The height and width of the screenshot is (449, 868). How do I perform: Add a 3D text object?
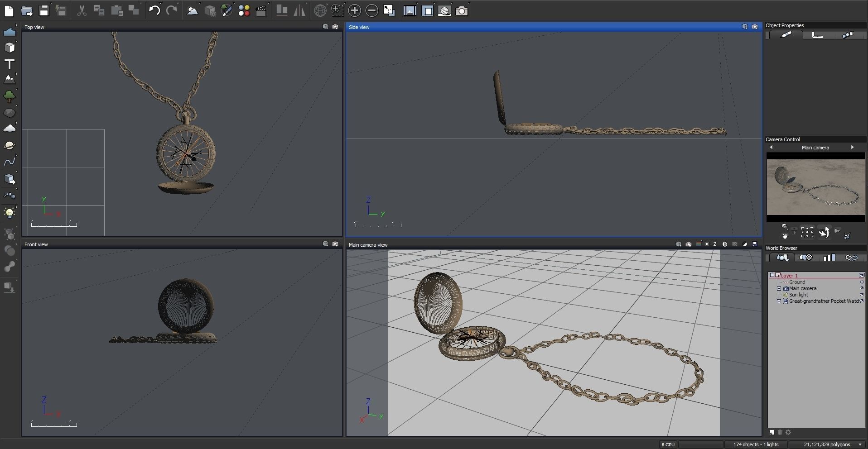[10, 64]
